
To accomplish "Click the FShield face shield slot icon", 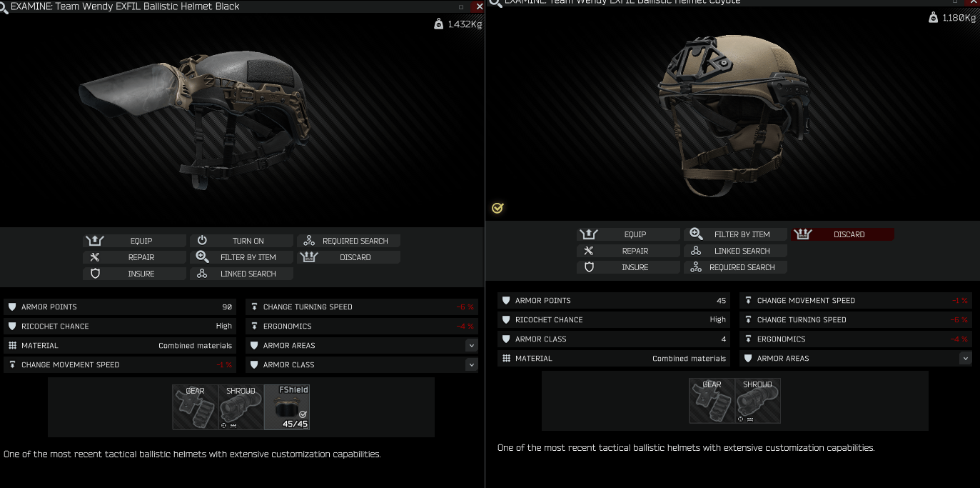I will point(287,407).
